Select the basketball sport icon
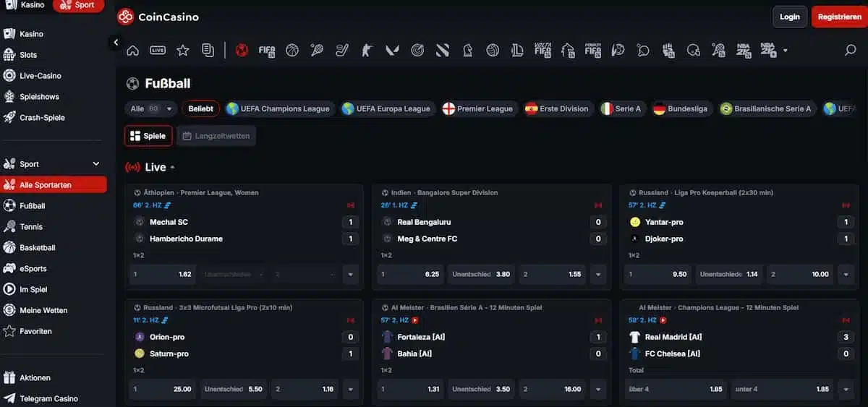Viewport: 868px width, 407px height. pyautogui.click(x=292, y=50)
